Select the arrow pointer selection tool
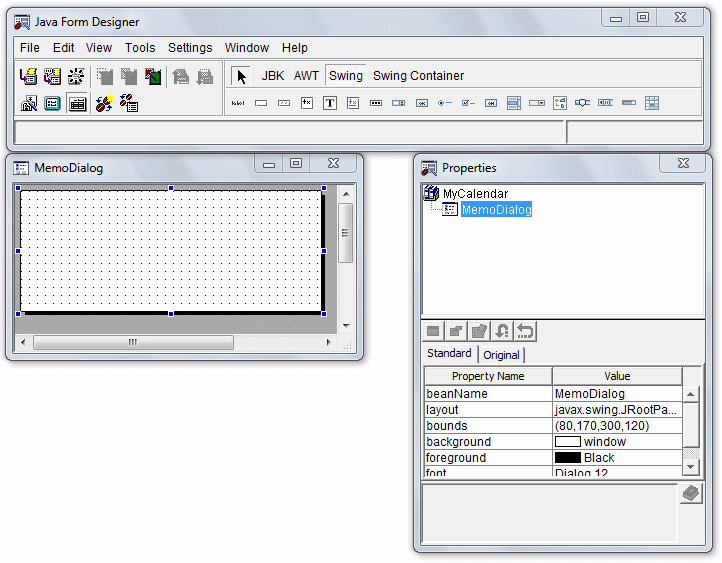This screenshot has height=563, width=722. (241, 76)
